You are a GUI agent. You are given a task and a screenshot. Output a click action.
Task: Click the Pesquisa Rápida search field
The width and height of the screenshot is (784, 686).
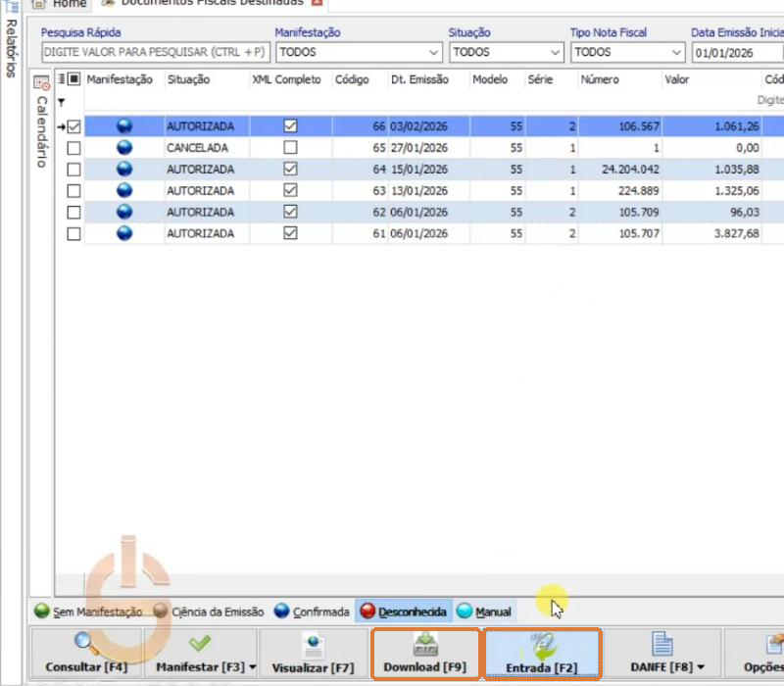(156, 52)
